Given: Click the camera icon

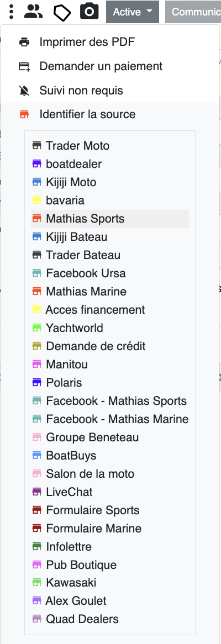Looking at the screenshot, I should (89, 12).
